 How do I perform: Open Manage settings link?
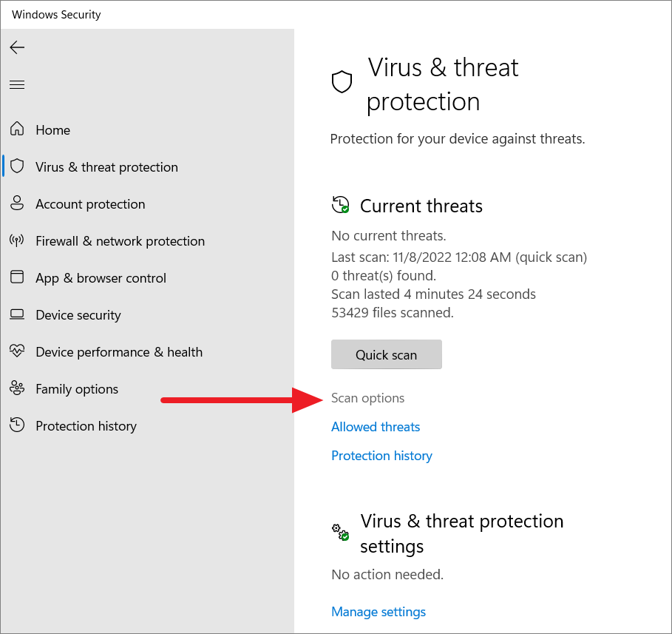(379, 612)
